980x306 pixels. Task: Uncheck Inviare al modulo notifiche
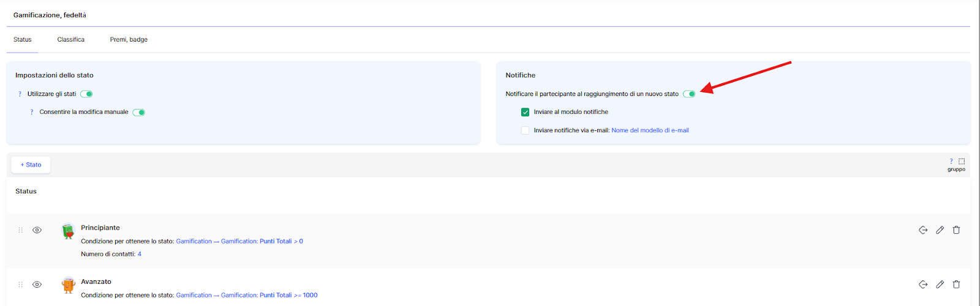tap(525, 112)
